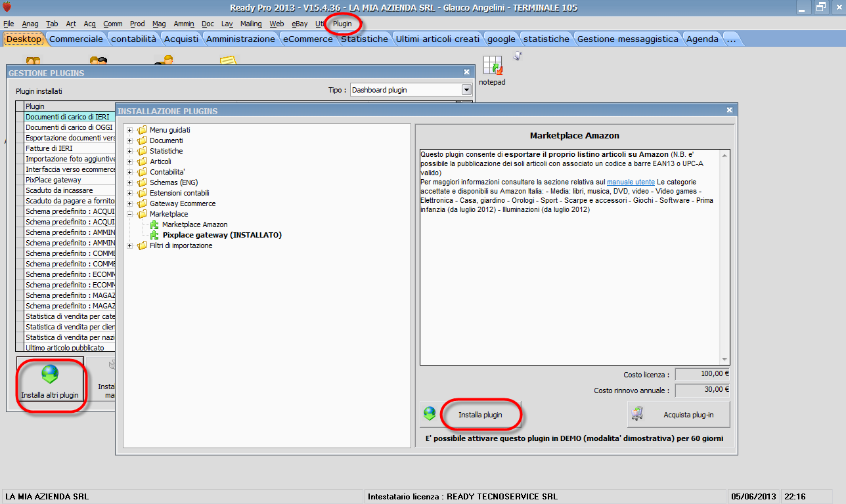The image size is (846, 504).
Task: Expand the Statistiche tree node
Action: click(x=130, y=151)
